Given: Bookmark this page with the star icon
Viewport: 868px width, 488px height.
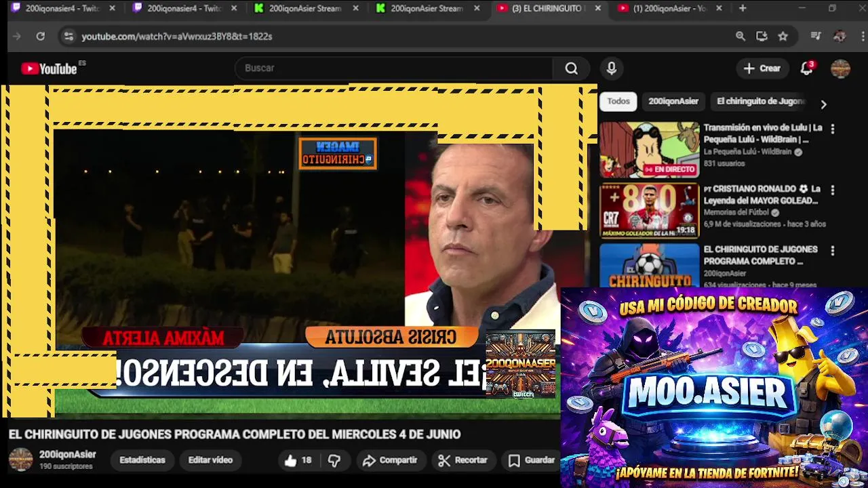Looking at the screenshot, I should click(783, 36).
